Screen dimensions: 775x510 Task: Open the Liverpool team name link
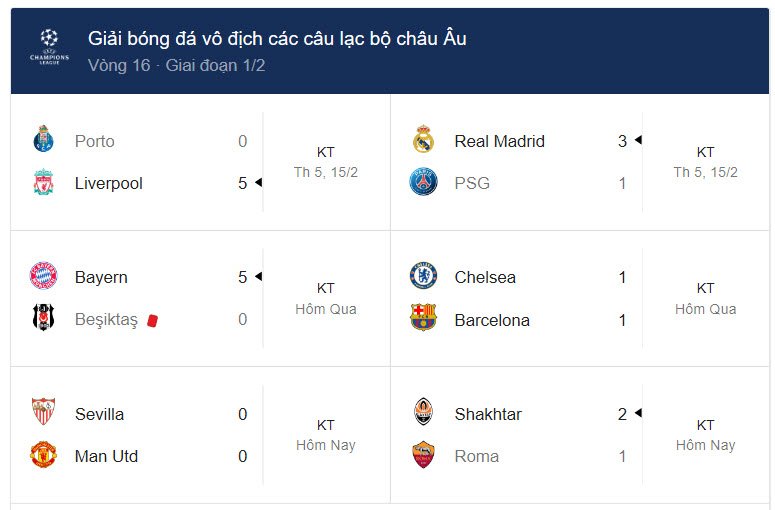pyautogui.click(x=109, y=183)
